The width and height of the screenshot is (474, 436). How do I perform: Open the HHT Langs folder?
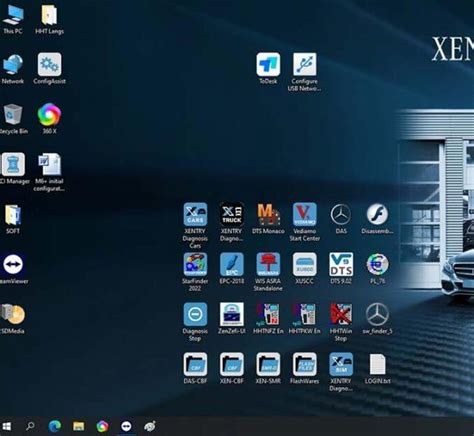49,20
